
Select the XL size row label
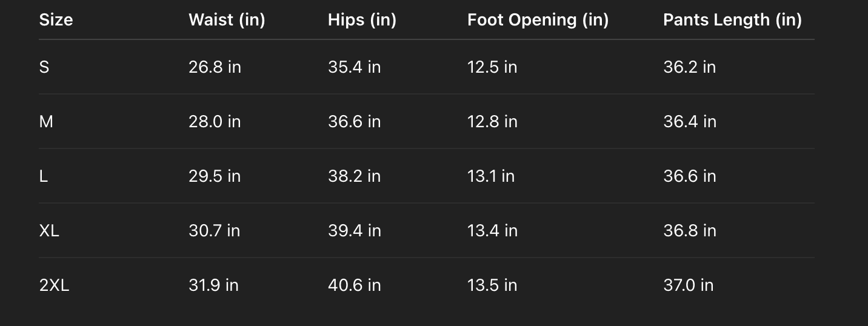tap(49, 230)
